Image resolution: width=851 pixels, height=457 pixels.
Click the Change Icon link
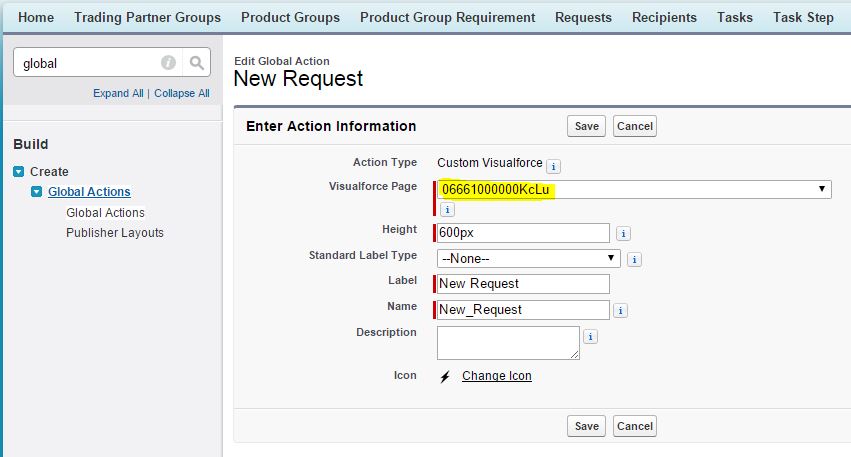[496, 376]
